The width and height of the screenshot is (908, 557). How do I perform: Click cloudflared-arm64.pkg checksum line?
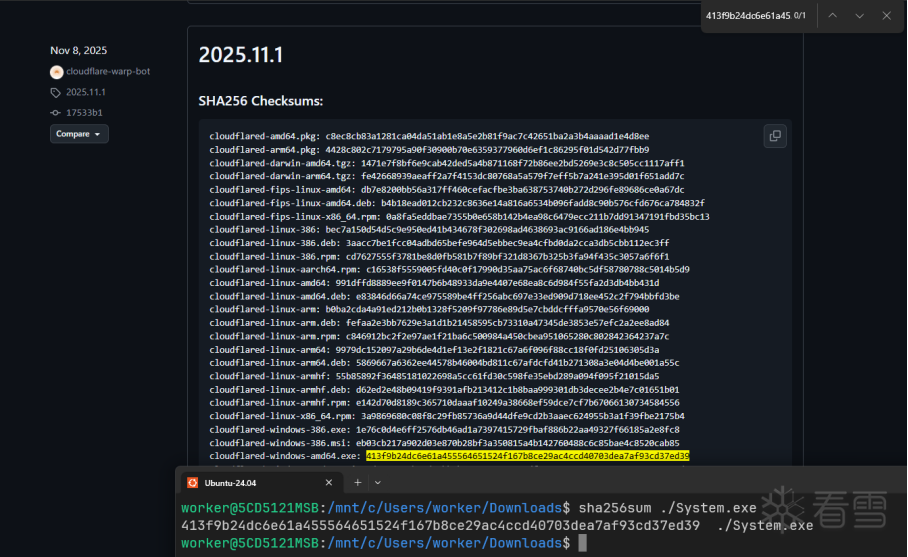(429, 150)
